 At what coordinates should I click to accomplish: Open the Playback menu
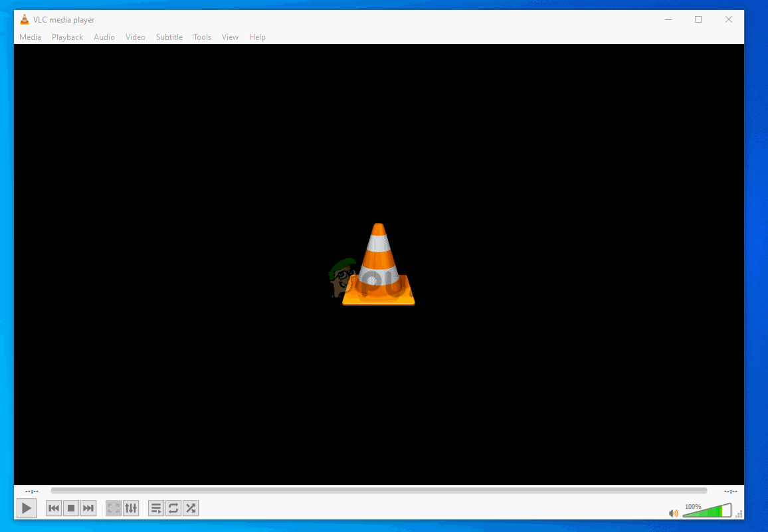point(67,37)
